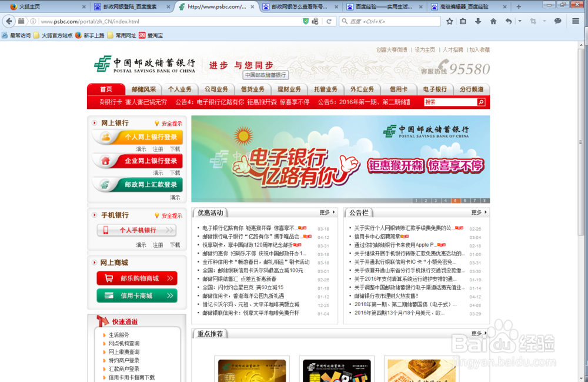Click the 设为主页 link at top
The width and height of the screenshot is (588, 382).
(x=425, y=49)
